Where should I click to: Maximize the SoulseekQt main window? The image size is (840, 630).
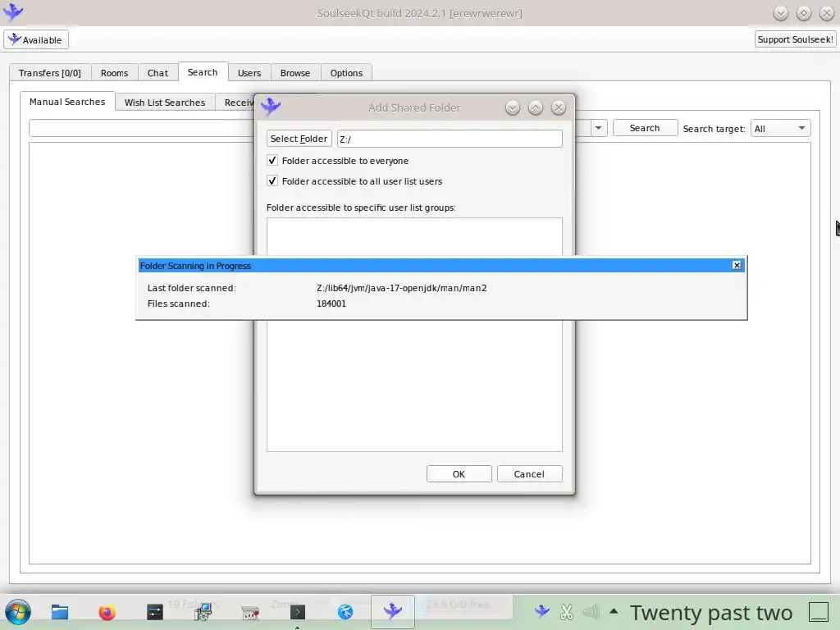[x=804, y=13]
